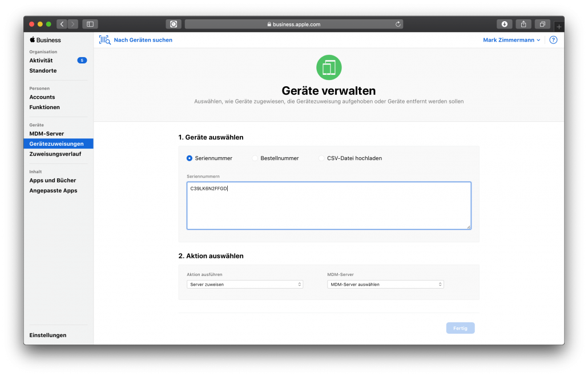Go to Zuweisungsverlauf in sidebar

coord(55,154)
